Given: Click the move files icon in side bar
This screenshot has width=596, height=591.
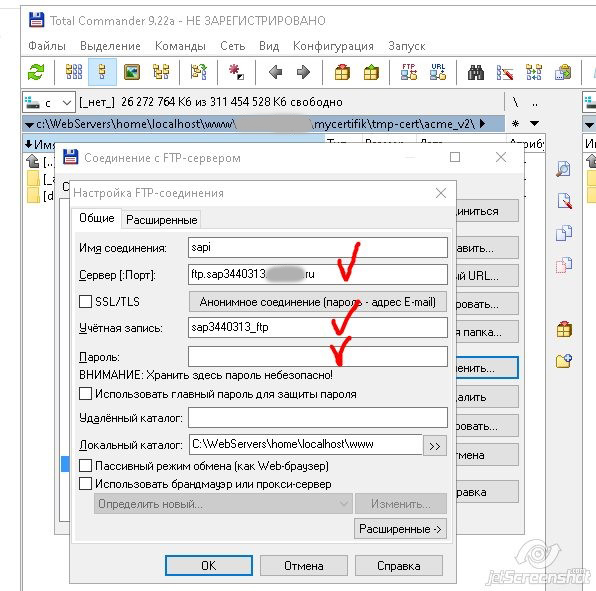Looking at the screenshot, I should coord(564,265).
